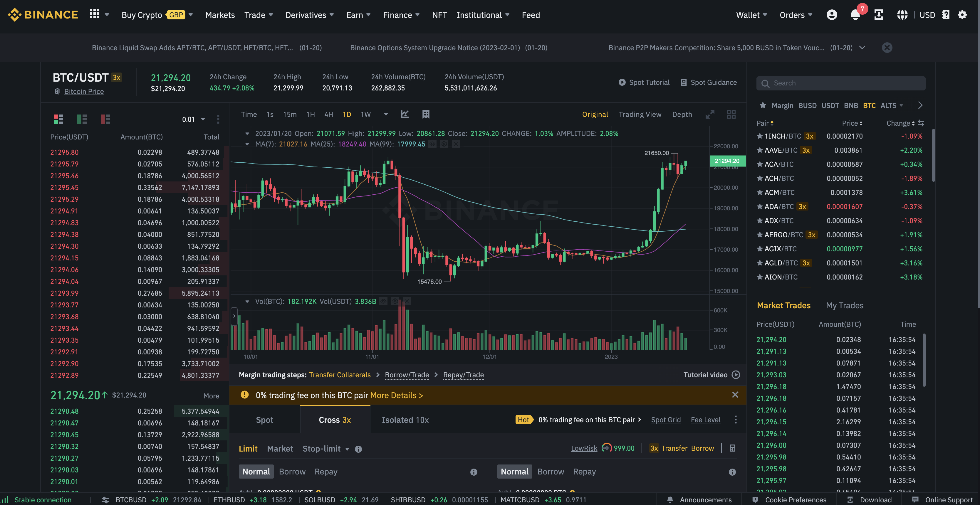
Task: Click the Borrow button beside Transfer
Action: [702, 448]
